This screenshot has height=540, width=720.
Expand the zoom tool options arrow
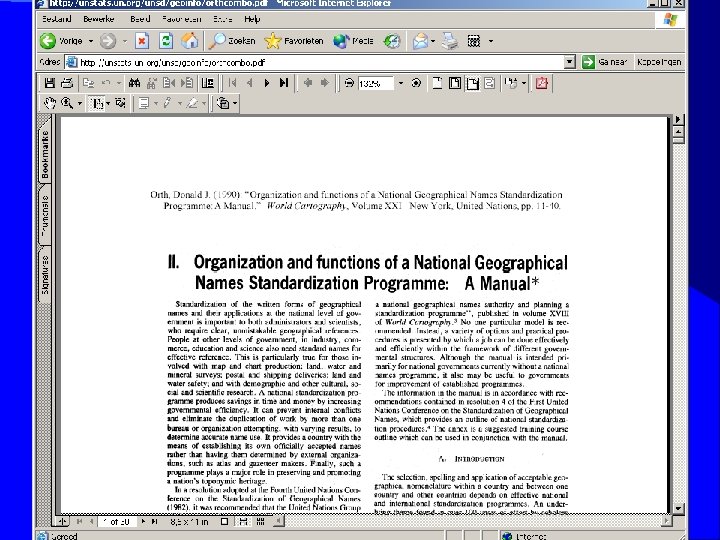coord(79,103)
